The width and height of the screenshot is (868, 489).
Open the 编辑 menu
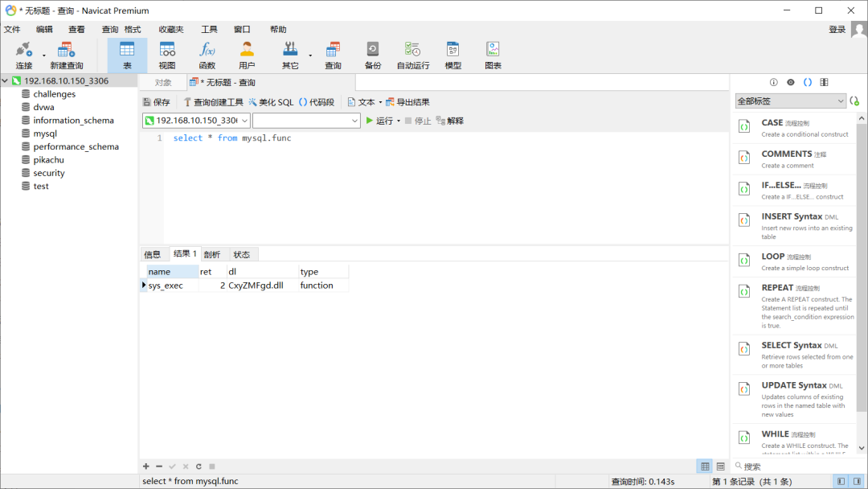(x=44, y=29)
